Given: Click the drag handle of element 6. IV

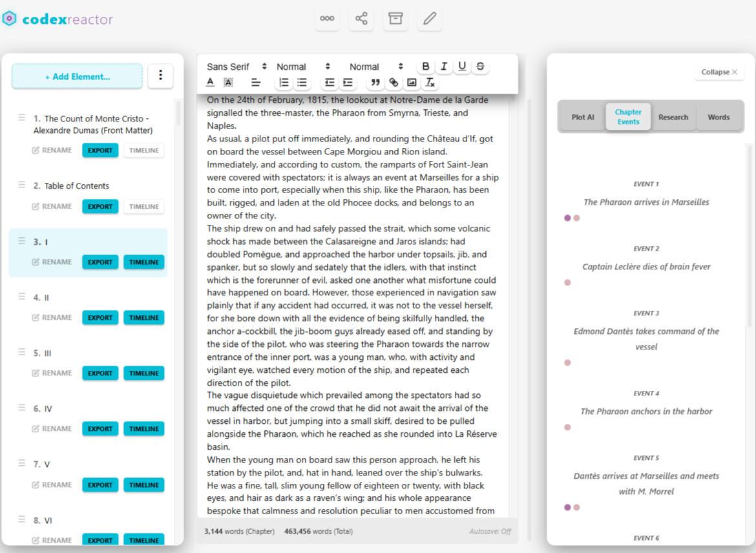Looking at the screenshot, I should click(x=22, y=408).
